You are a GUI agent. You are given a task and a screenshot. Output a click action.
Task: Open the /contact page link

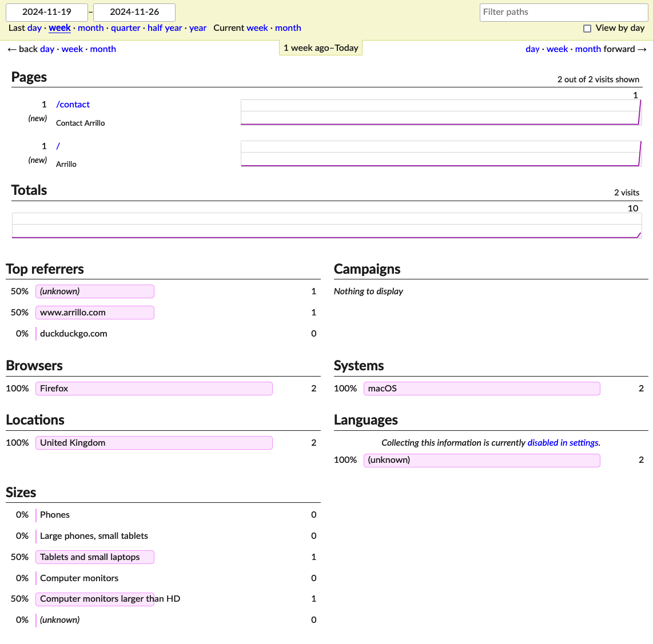(x=73, y=104)
